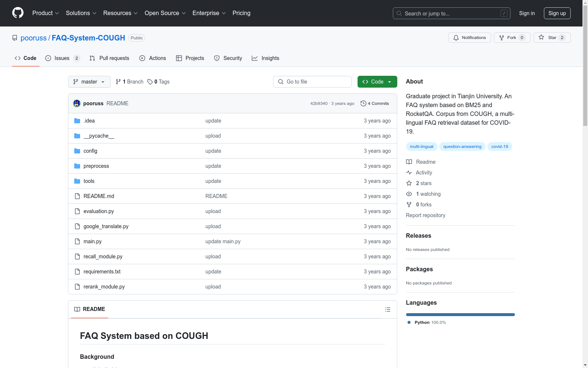The height and width of the screenshot is (368, 588).
Task: Select the README tab heading
Action: coord(90,309)
